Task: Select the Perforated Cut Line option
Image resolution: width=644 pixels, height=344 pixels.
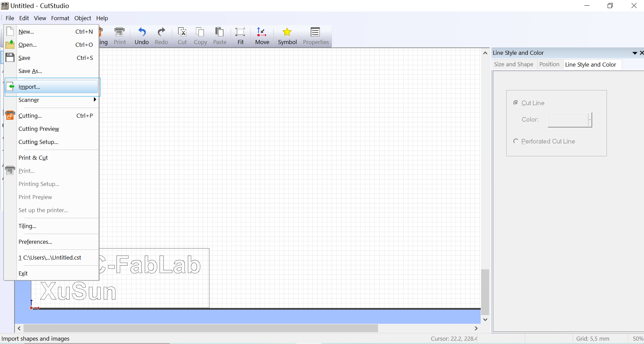Action: (x=516, y=141)
